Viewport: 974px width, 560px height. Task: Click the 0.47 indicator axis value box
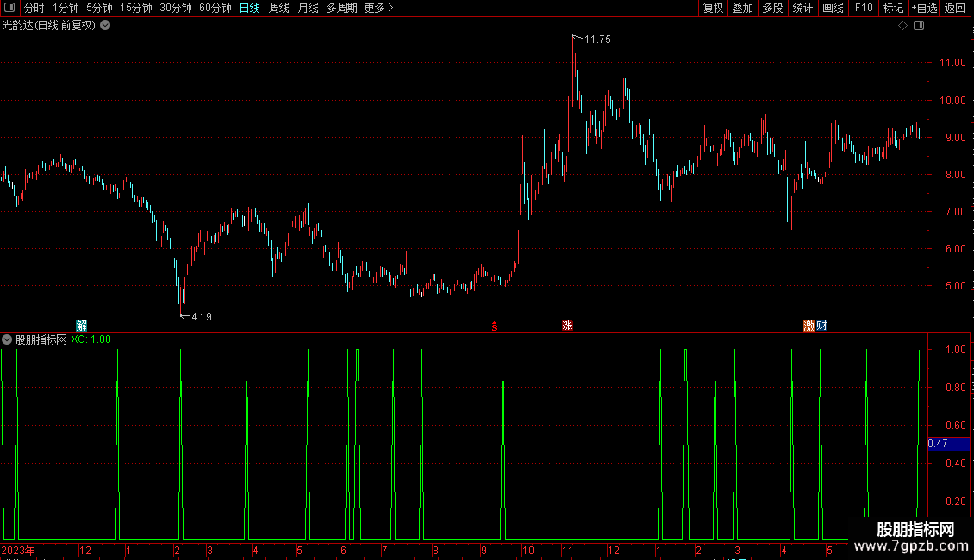point(948,444)
